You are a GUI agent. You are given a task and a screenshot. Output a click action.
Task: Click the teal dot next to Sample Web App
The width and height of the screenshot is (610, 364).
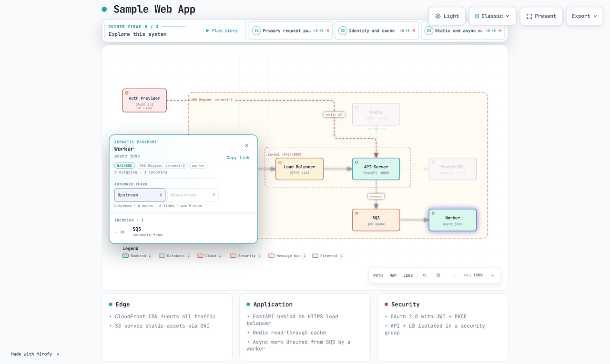click(104, 10)
